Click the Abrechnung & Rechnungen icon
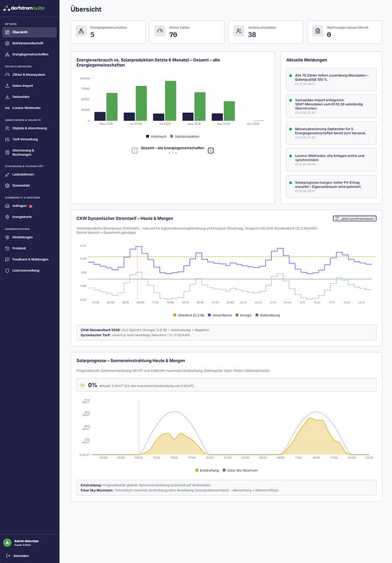 [x=7, y=152]
